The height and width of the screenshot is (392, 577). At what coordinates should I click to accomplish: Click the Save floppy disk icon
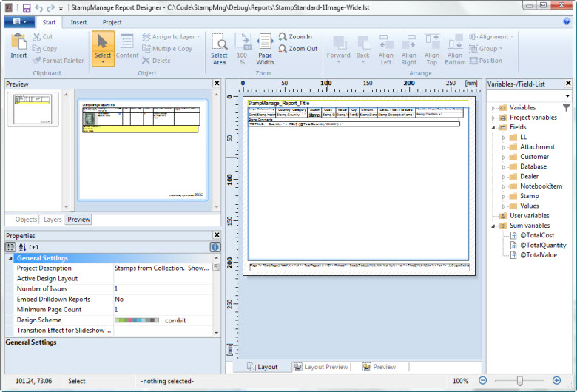point(27,7)
